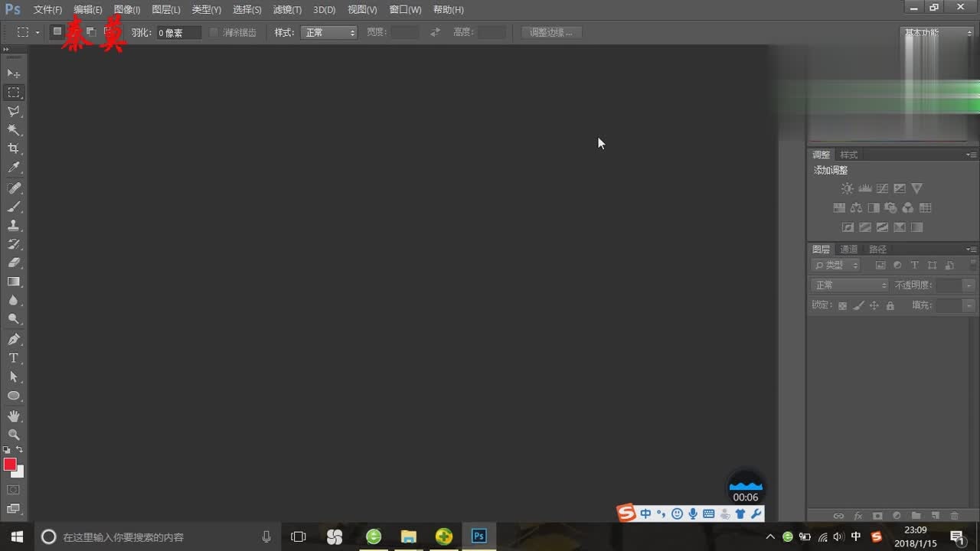Toggle Quick Mask mode
This screenshot has height=551, width=980.
tap(14, 490)
